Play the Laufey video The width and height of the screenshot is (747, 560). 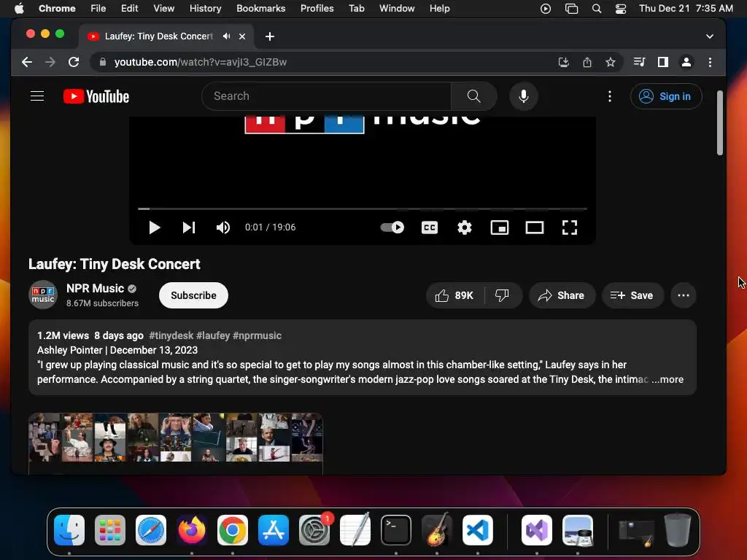pos(154,227)
